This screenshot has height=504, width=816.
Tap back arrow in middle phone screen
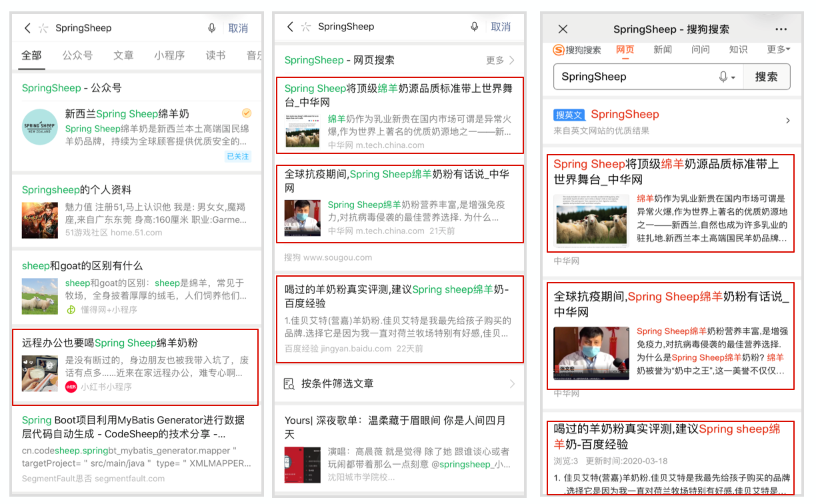(290, 27)
